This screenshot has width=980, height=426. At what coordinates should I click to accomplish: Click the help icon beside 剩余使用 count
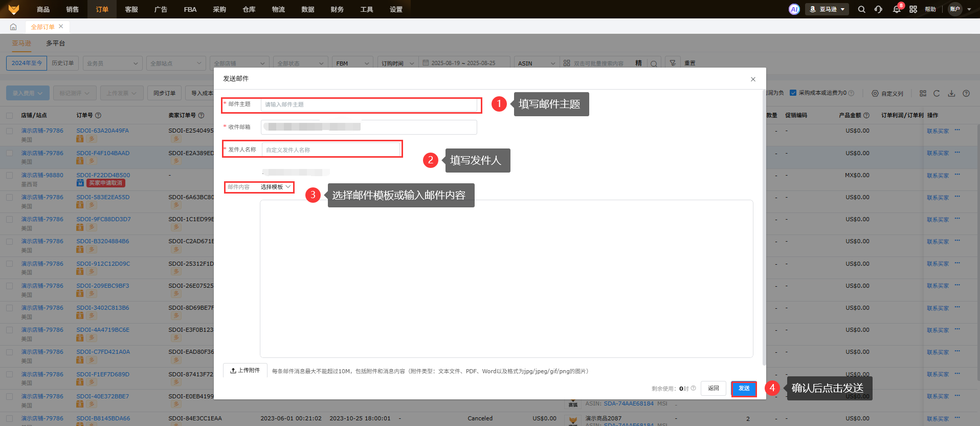point(693,388)
